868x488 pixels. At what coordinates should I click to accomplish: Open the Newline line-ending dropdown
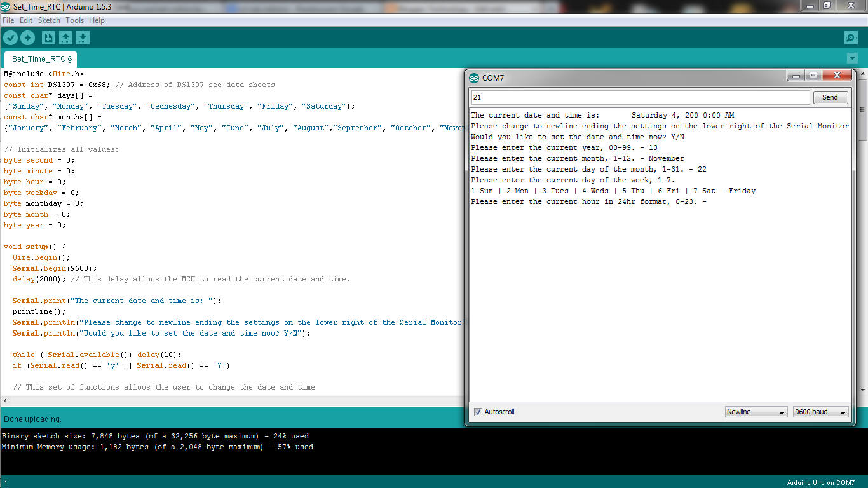756,412
